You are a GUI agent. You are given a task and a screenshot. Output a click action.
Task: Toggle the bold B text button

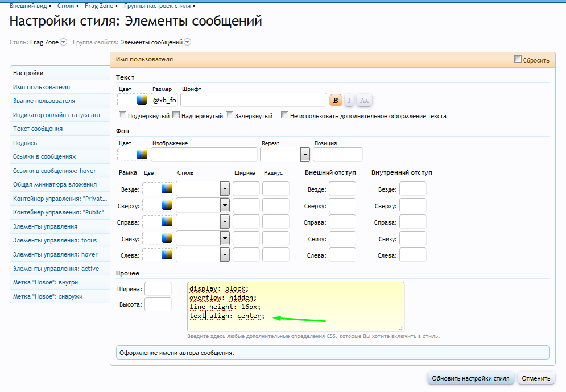(x=336, y=100)
